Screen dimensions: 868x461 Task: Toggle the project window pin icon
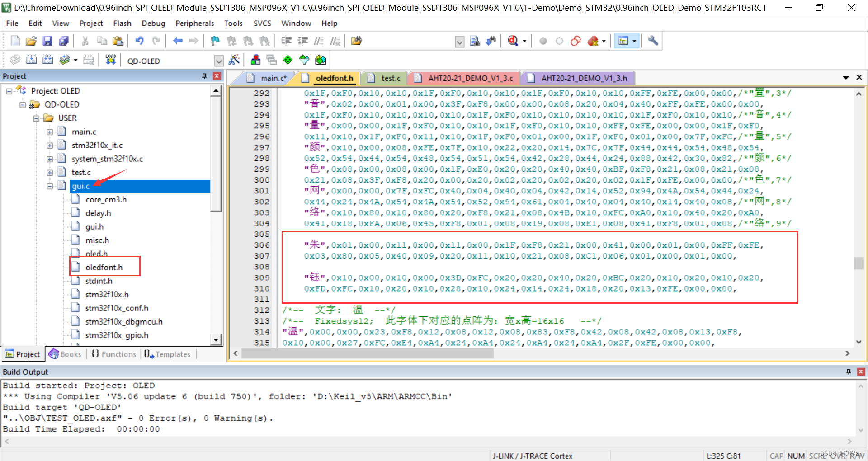(x=204, y=76)
